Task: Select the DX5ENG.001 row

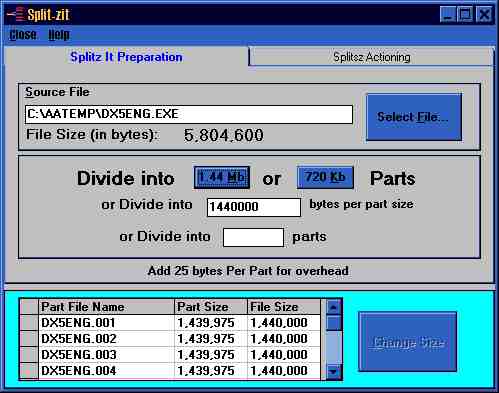Action: (170, 323)
